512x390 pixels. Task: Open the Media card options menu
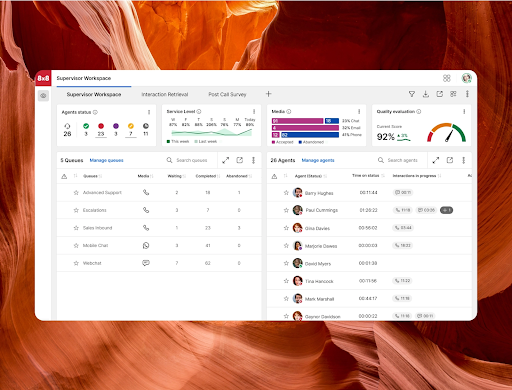pos(359,112)
